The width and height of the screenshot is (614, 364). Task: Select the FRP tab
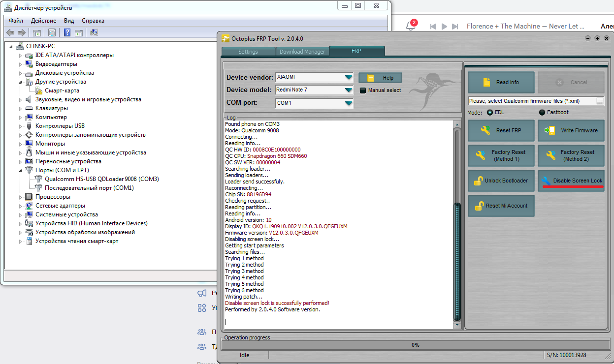pos(356,51)
